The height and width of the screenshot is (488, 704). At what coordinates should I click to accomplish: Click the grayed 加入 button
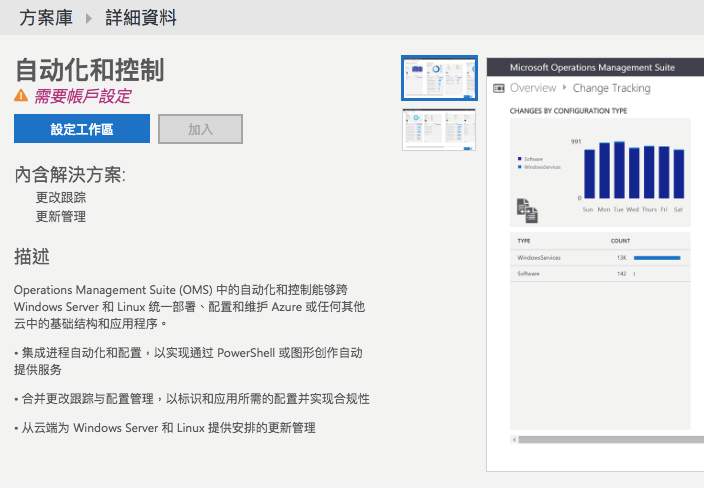point(200,129)
